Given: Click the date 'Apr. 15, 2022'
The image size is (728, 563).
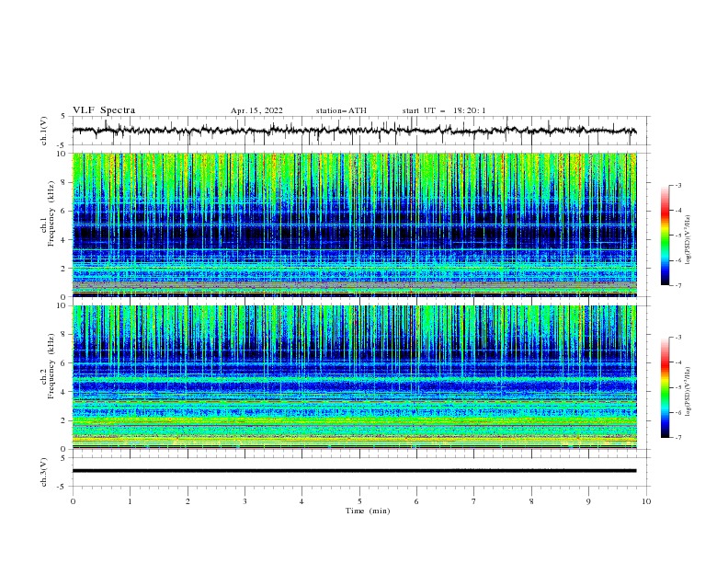Looking at the screenshot, I should pyautogui.click(x=256, y=110).
